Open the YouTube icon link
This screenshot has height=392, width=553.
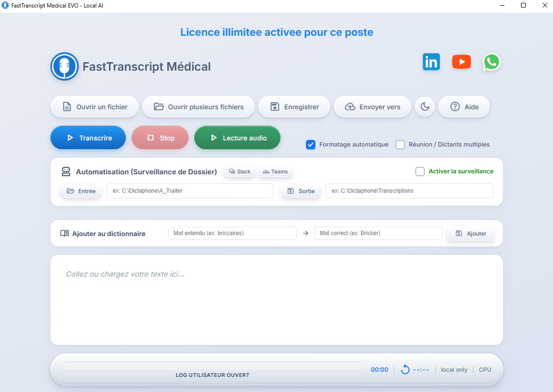pos(461,62)
